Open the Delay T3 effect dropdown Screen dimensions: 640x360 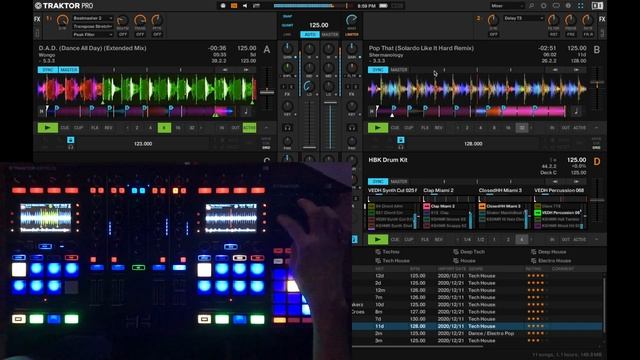524,18
